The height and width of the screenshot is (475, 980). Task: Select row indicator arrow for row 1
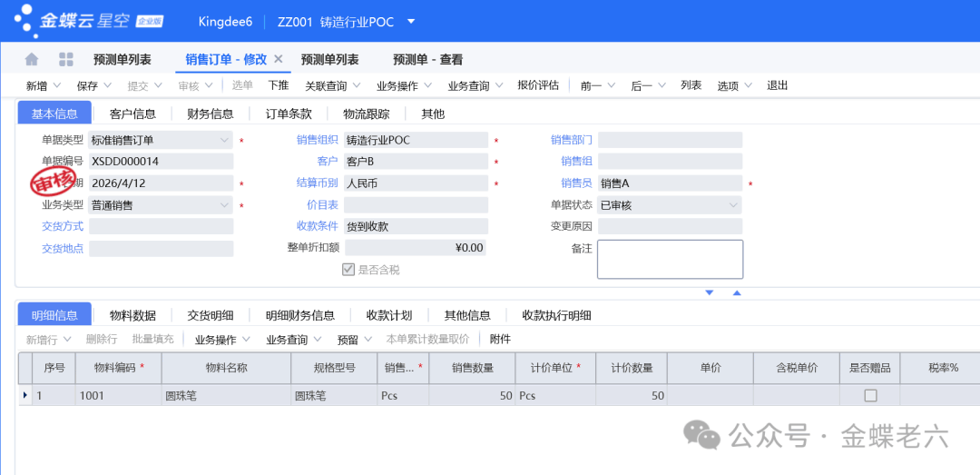click(24, 396)
